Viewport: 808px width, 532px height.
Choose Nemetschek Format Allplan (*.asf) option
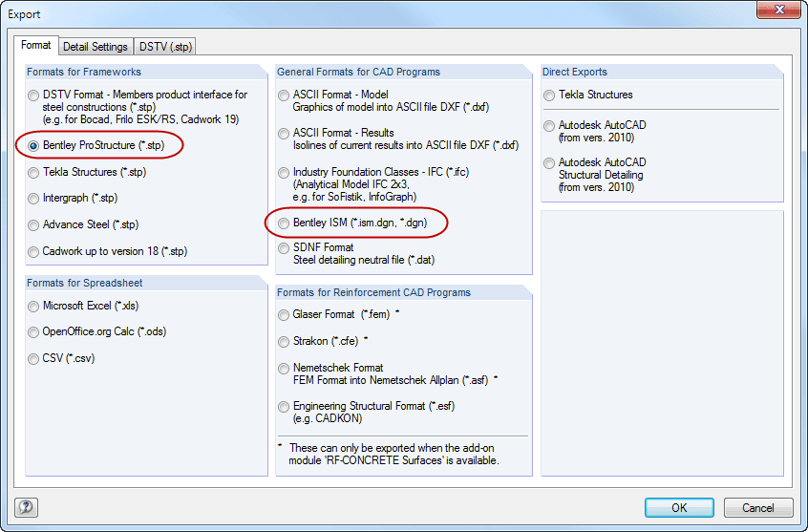pos(284,369)
